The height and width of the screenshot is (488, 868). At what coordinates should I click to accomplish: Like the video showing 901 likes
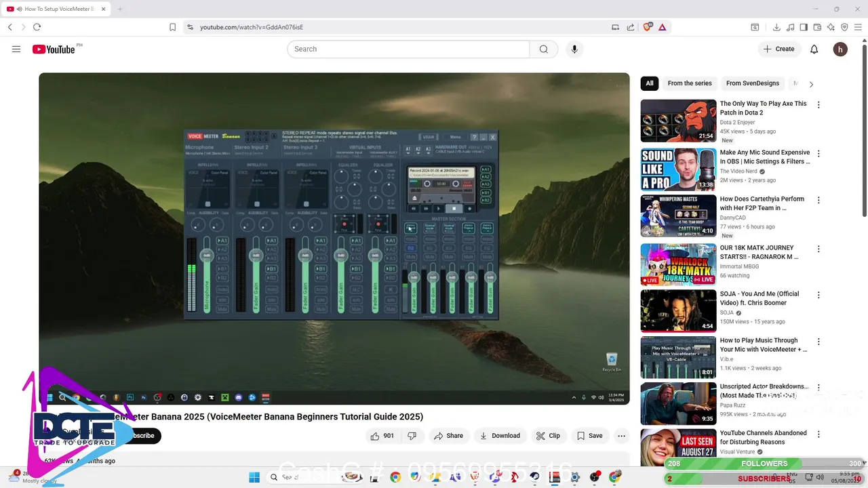pos(382,436)
